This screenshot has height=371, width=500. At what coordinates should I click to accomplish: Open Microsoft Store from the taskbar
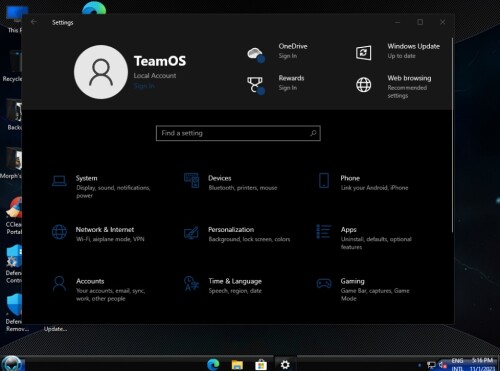pyautogui.click(x=261, y=365)
